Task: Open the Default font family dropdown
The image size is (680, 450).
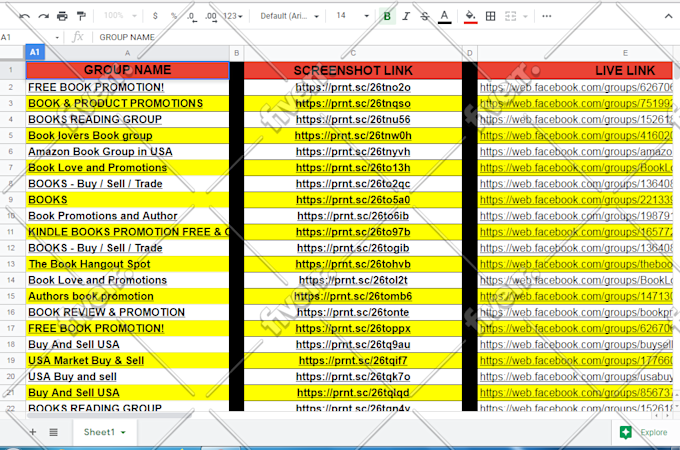Action: pos(289,16)
